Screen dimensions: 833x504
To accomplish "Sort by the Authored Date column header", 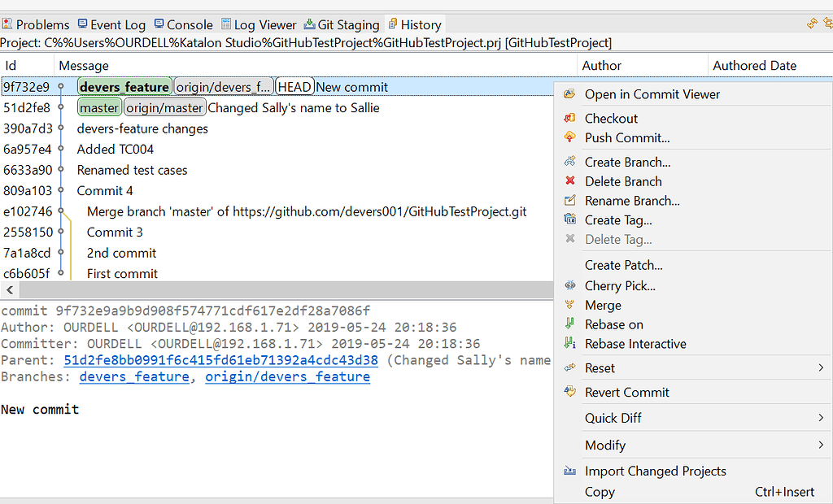I will pyautogui.click(x=754, y=66).
